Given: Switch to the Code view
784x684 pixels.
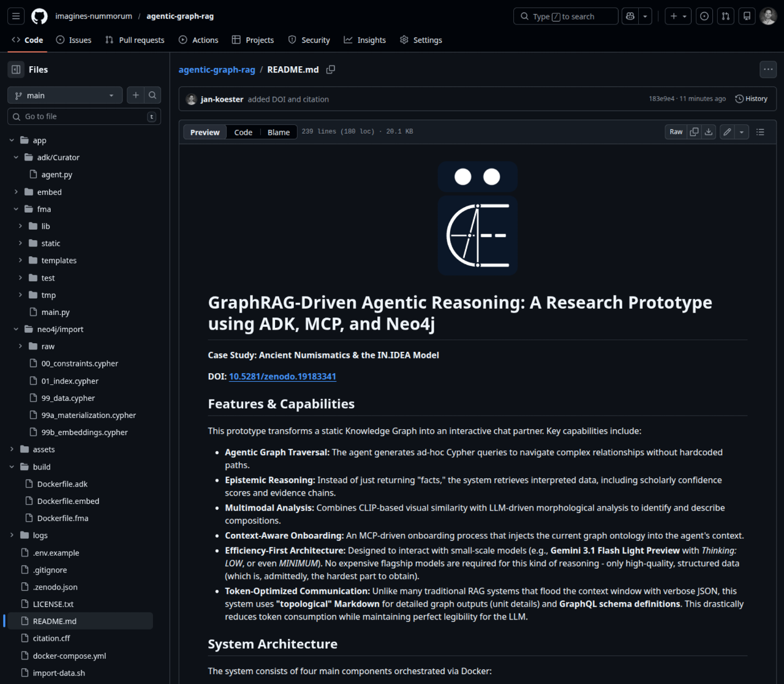Looking at the screenshot, I should tap(243, 132).
